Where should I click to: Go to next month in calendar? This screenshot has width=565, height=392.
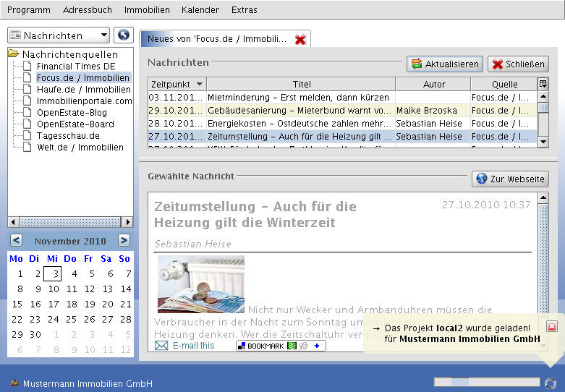124,241
